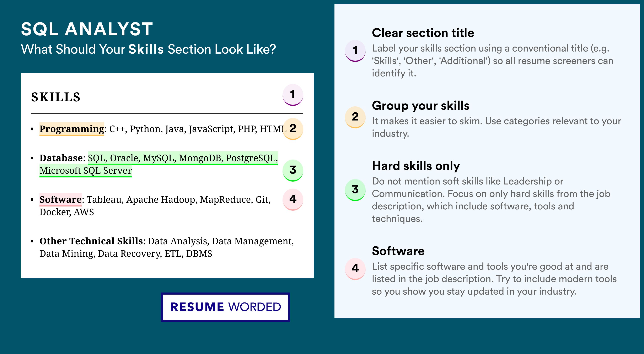
Task: Click the pink highlighted Software label
Action: tap(60, 199)
